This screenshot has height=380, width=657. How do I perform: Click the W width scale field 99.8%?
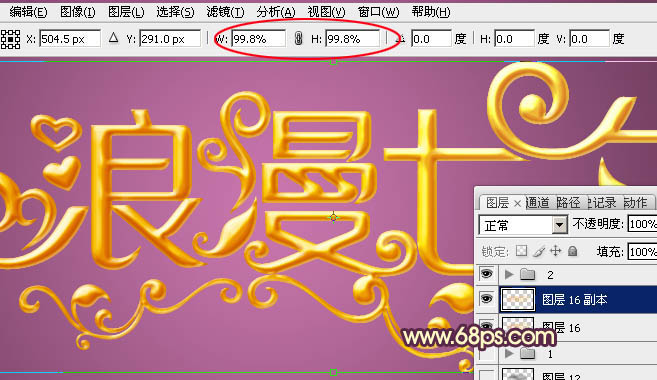[258, 39]
